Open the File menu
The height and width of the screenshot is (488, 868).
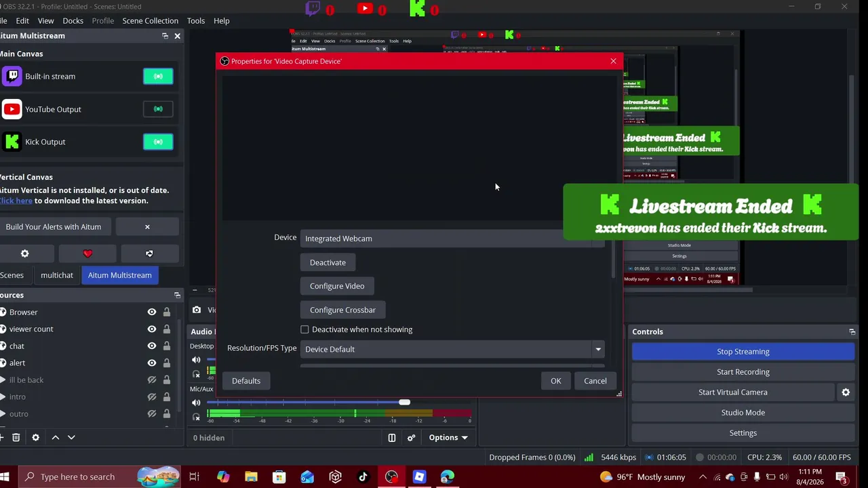[x=3, y=21]
